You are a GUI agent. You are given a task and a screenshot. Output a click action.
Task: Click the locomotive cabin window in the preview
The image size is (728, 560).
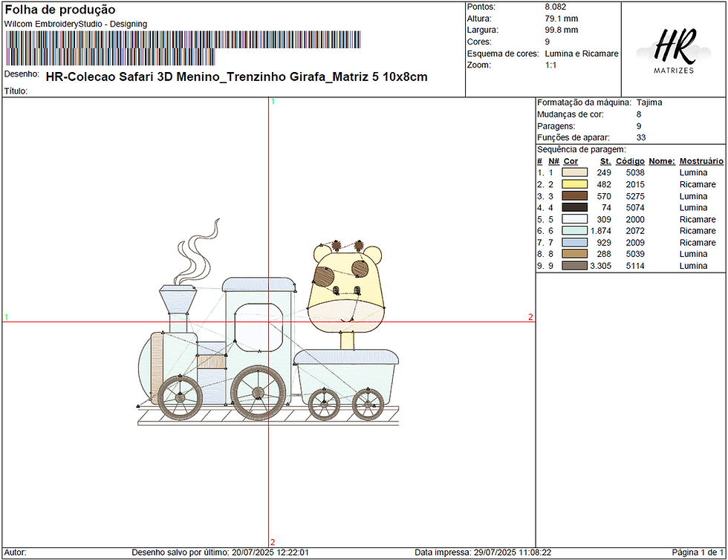pyautogui.click(x=259, y=328)
